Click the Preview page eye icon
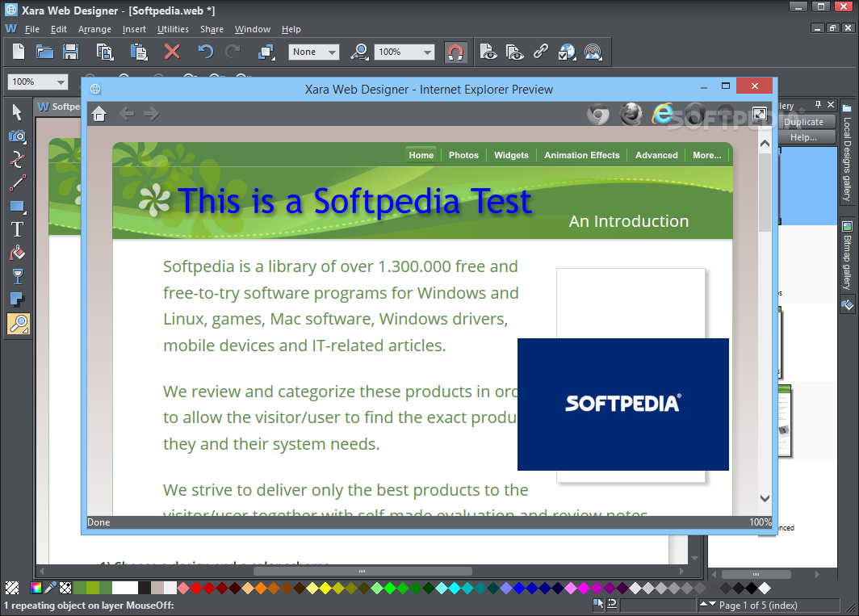This screenshot has width=859, height=616. 488,52
